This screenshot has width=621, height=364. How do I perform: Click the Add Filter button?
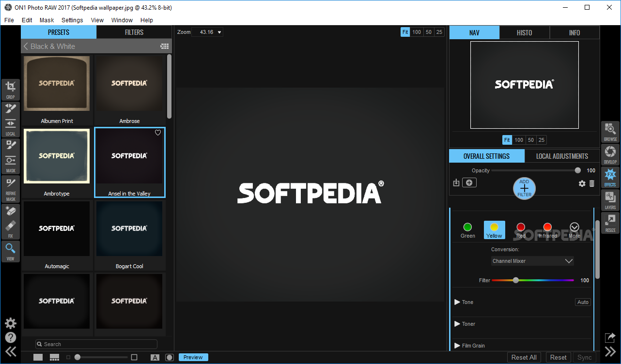click(x=525, y=188)
